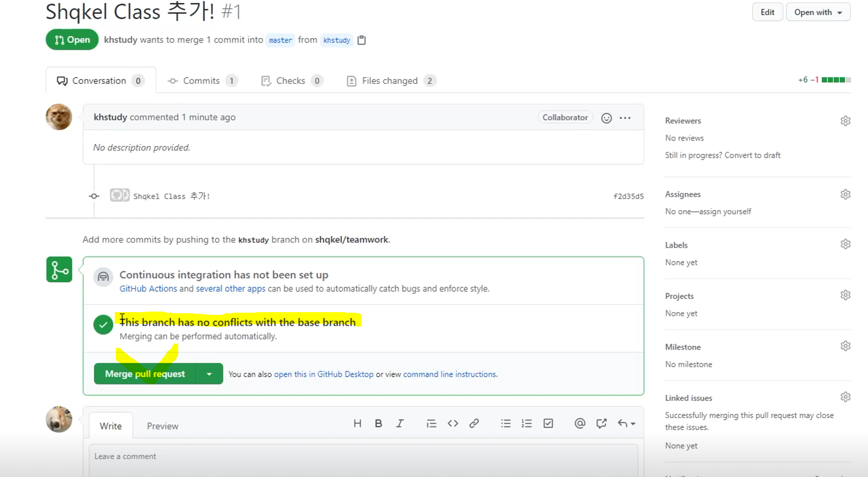Open the Labels settings gear
868x477 pixels.
click(x=845, y=244)
